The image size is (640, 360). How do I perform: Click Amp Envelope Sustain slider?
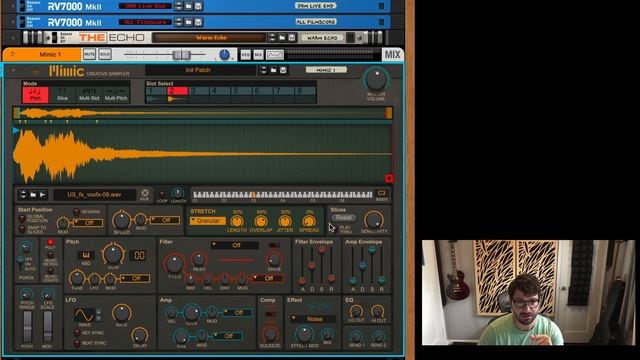tap(372, 249)
